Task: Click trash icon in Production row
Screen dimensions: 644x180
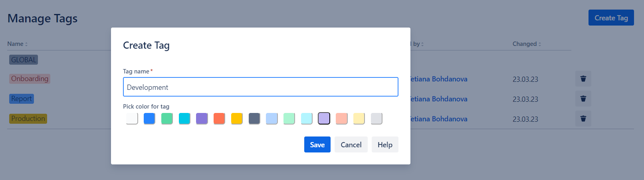Action: click(x=583, y=119)
